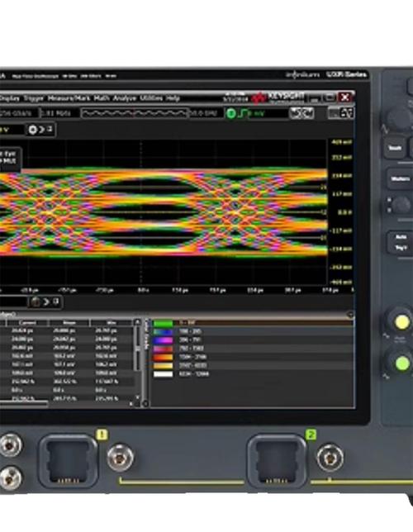Open the Measure/Mark menu
Screen dimensions: 413x532
(x=69, y=98)
